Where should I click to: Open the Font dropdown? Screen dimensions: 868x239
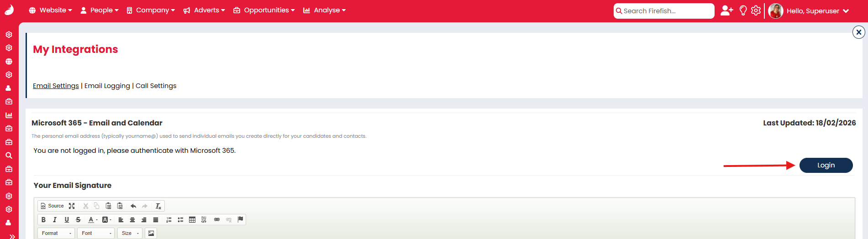[x=96, y=234]
